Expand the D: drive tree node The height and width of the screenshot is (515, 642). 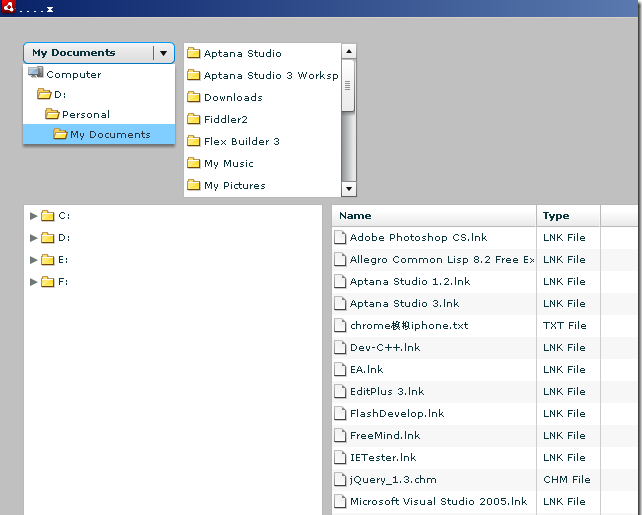point(34,238)
